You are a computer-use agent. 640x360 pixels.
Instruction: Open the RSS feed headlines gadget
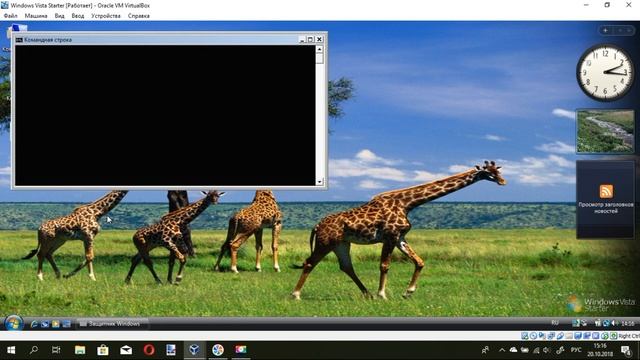point(606,191)
